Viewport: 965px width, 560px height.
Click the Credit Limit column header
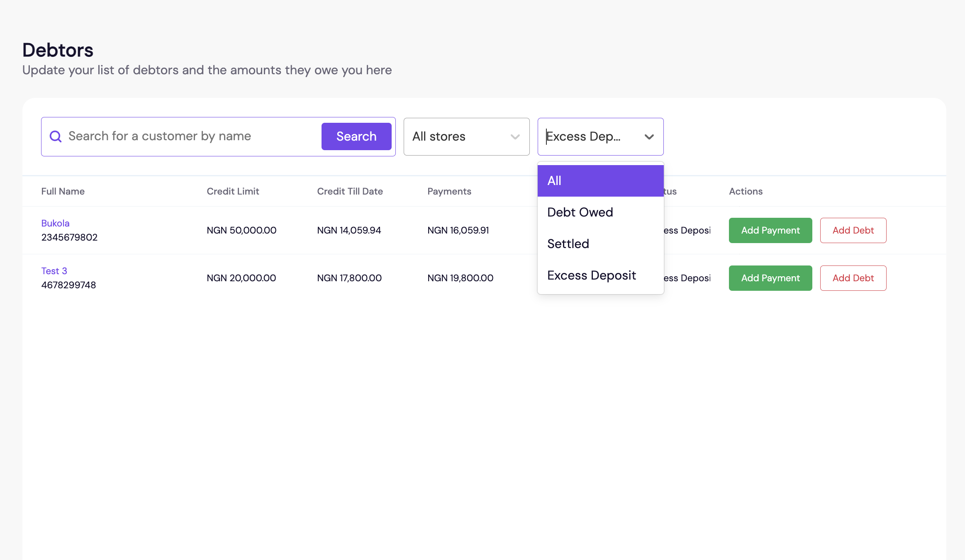click(x=233, y=191)
